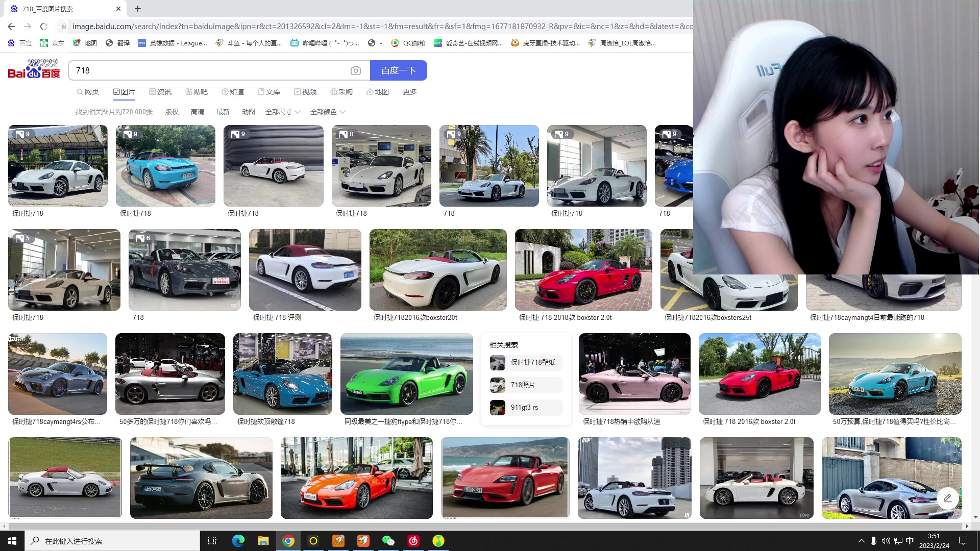Open the 保时捷 718 评测 thumbnail
Screen dimensions: 980x551
point(305,270)
